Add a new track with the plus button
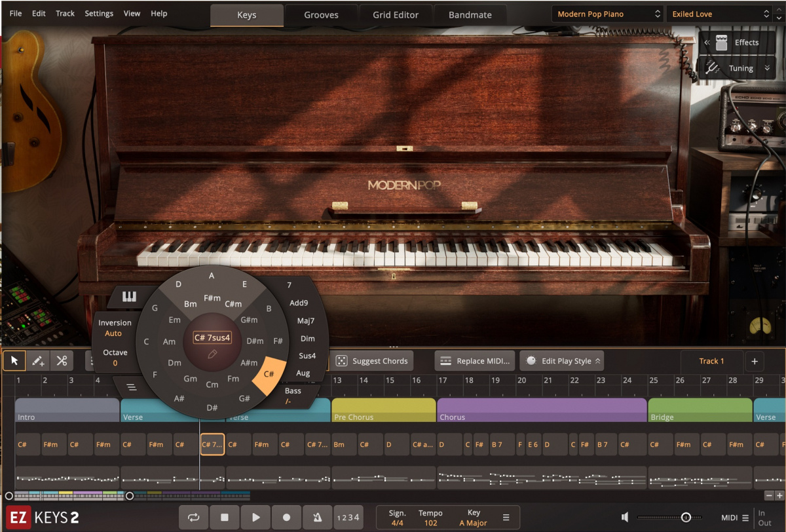The image size is (786, 532). pyautogui.click(x=755, y=361)
